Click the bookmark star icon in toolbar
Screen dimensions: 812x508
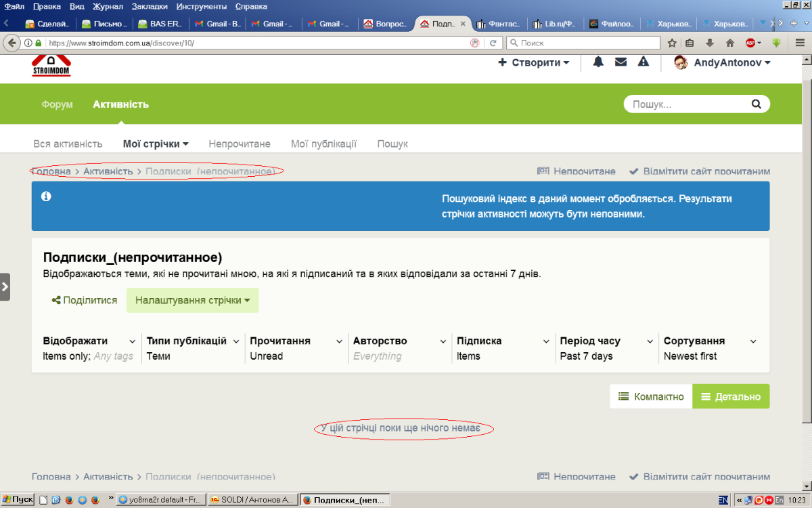[x=672, y=43]
